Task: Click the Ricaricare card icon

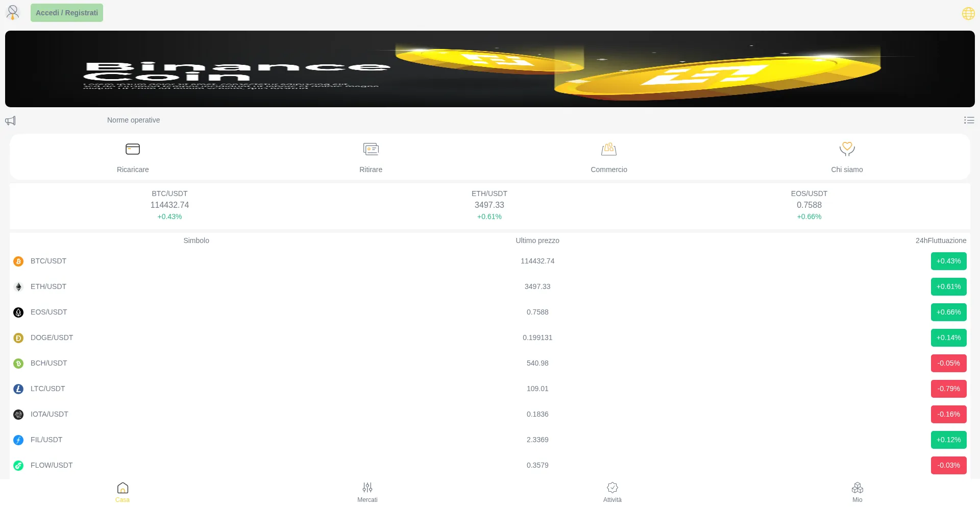Action: 133,149
